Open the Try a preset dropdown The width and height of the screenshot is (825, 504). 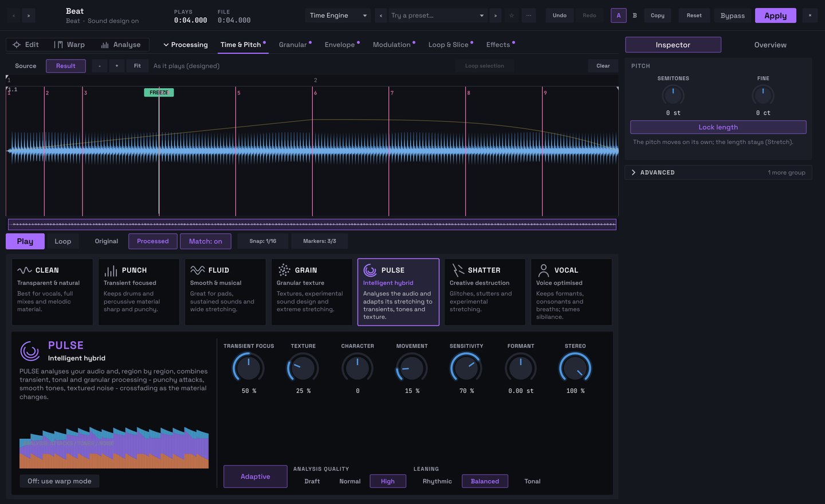click(x=438, y=15)
